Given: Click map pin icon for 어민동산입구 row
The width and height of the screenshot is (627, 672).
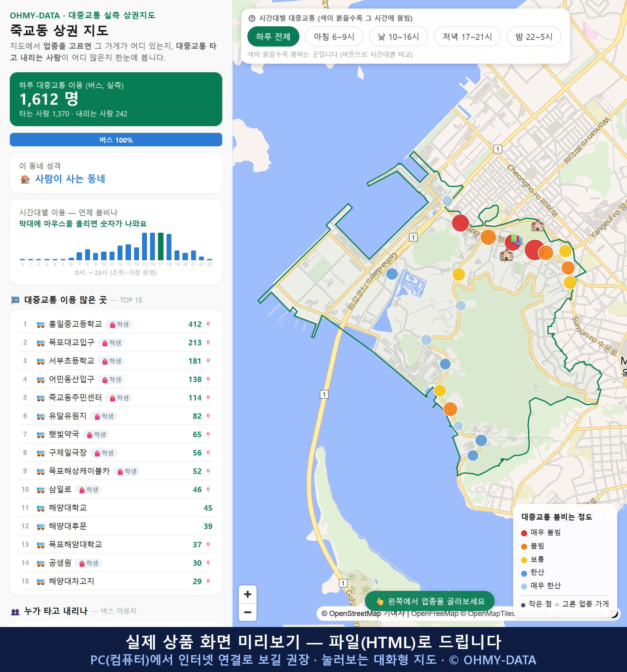Looking at the screenshot, I should pos(208,380).
